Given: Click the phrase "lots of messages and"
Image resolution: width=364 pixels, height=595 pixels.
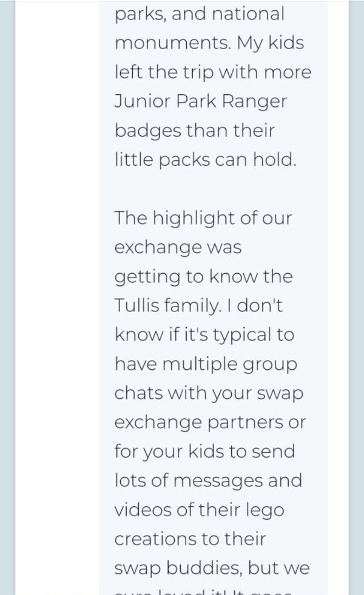Looking at the screenshot, I should click(x=208, y=481).
